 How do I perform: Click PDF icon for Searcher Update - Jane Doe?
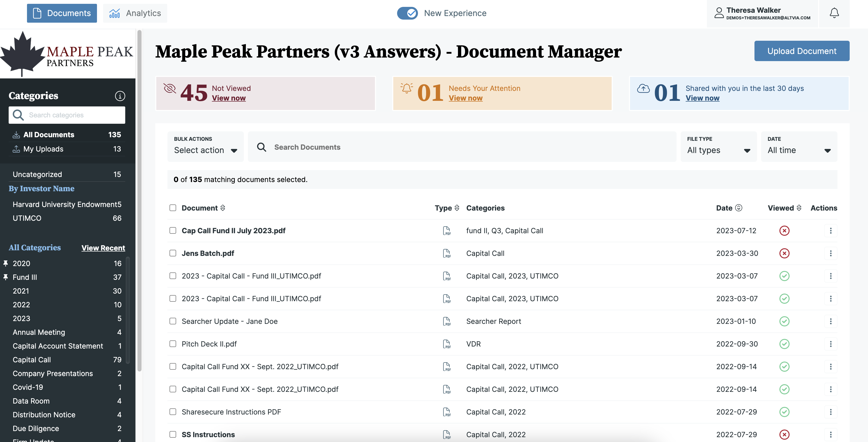click(x=446, y=322)
